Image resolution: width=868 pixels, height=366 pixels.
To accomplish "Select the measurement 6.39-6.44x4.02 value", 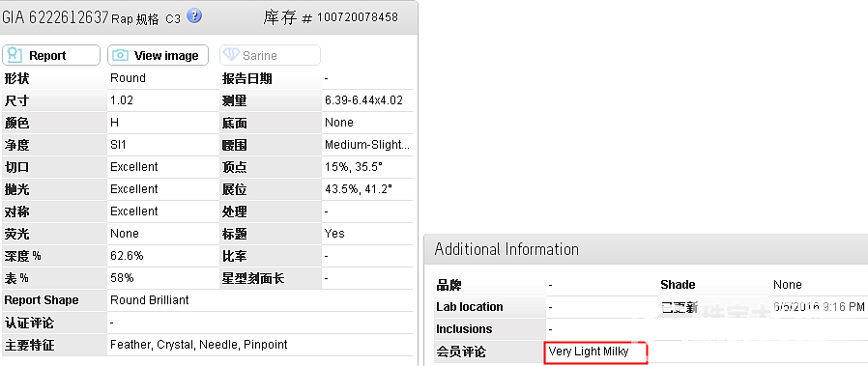I will coord(363,100).
